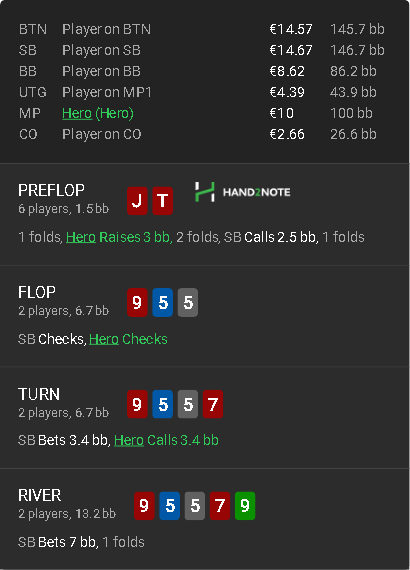410x570 pixels.
Task: Click Hero link in turn action line
Action: pos(129,440)
